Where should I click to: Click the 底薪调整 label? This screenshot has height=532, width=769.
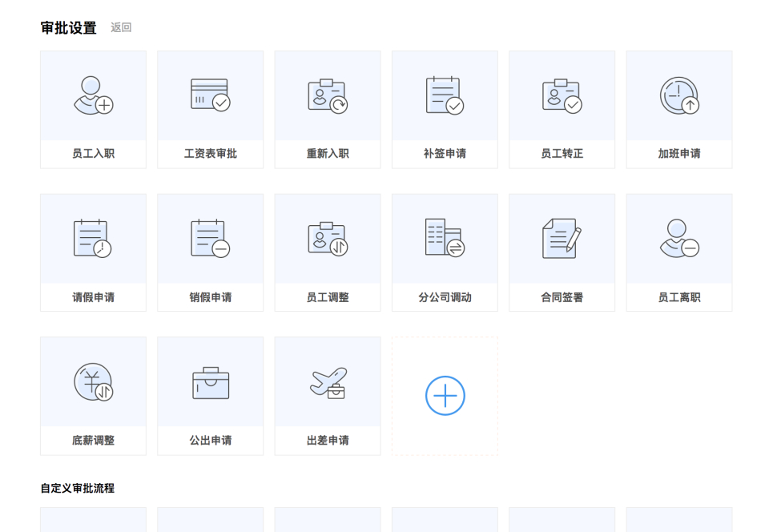tap(93, 441)
